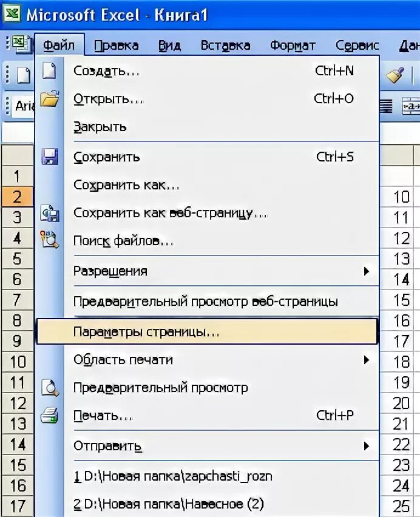
Task: Open the Сервис menu
Action: pyautogui.click(x=357, y=46)
